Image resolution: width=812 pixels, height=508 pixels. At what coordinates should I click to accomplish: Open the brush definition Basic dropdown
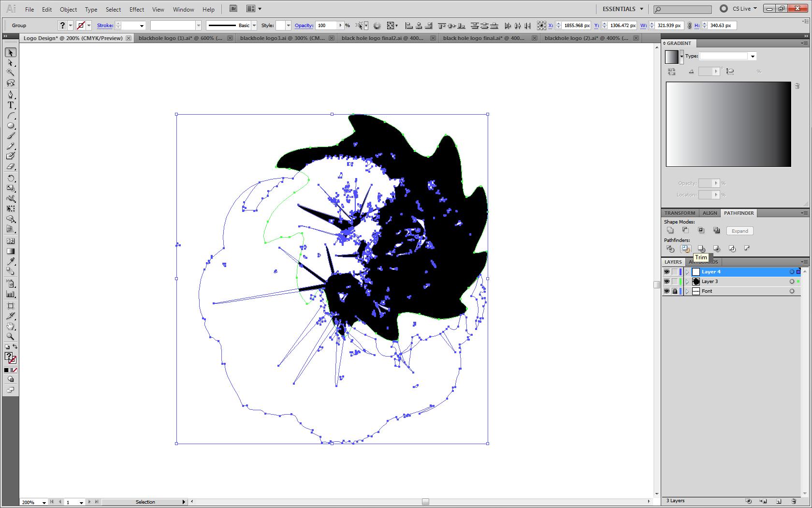pyautogui.click(x=254, y=26)
